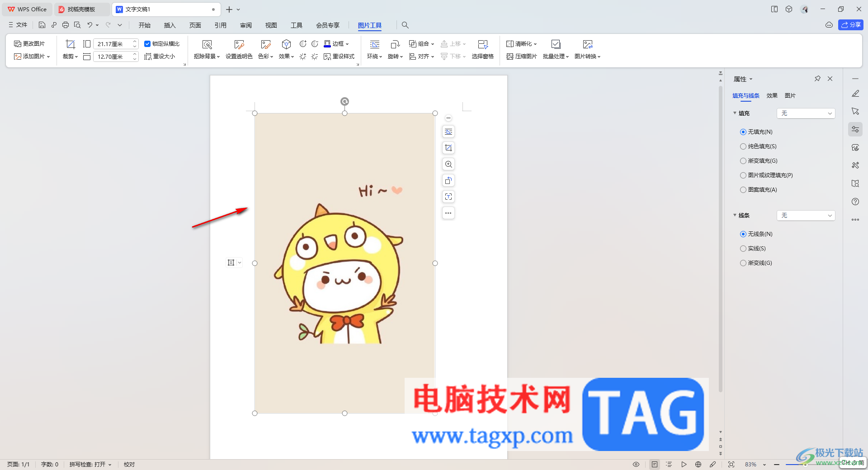Screen dimensions: 868x470
Task: Open the 拼写检查 spell check status dropdown
Action: coord(90,465)
